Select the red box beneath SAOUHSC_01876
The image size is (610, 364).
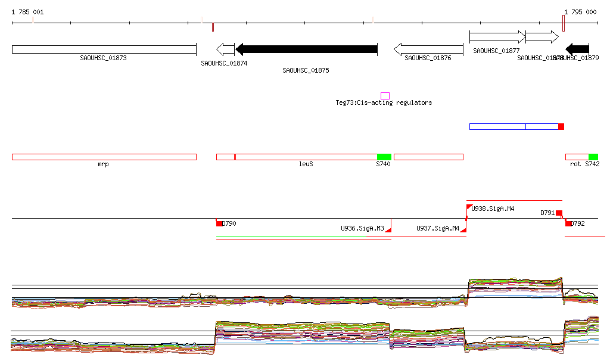[x=428, y=157]
